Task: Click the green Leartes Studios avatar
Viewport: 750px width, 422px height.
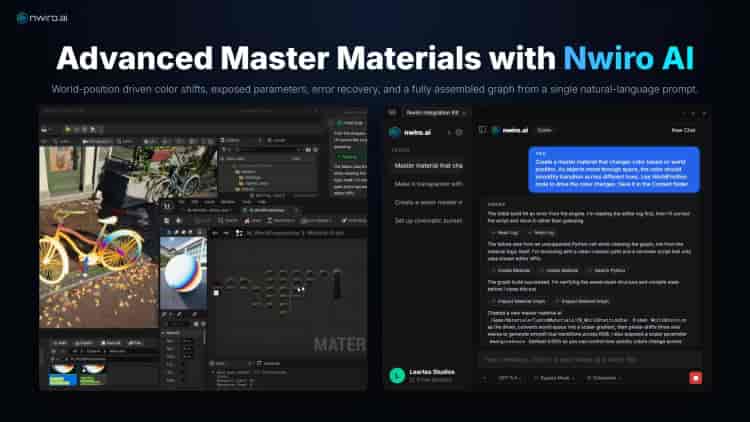Action: pos(397,376)
